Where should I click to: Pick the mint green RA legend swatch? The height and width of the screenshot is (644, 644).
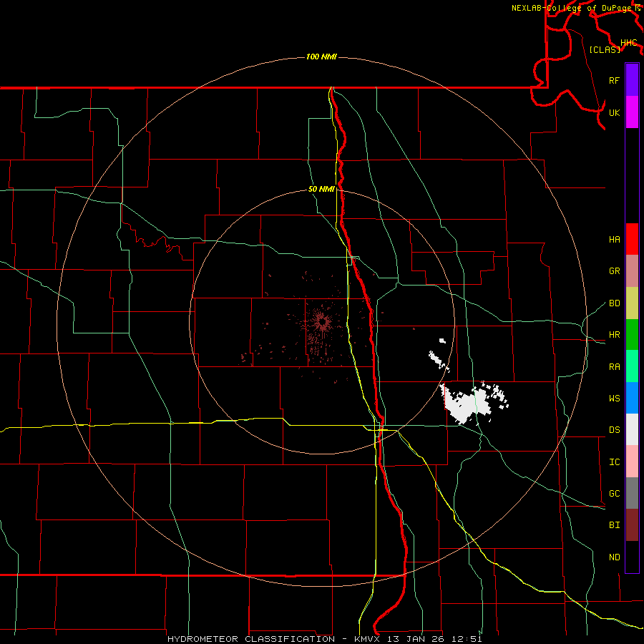click(x=632, y=366)
